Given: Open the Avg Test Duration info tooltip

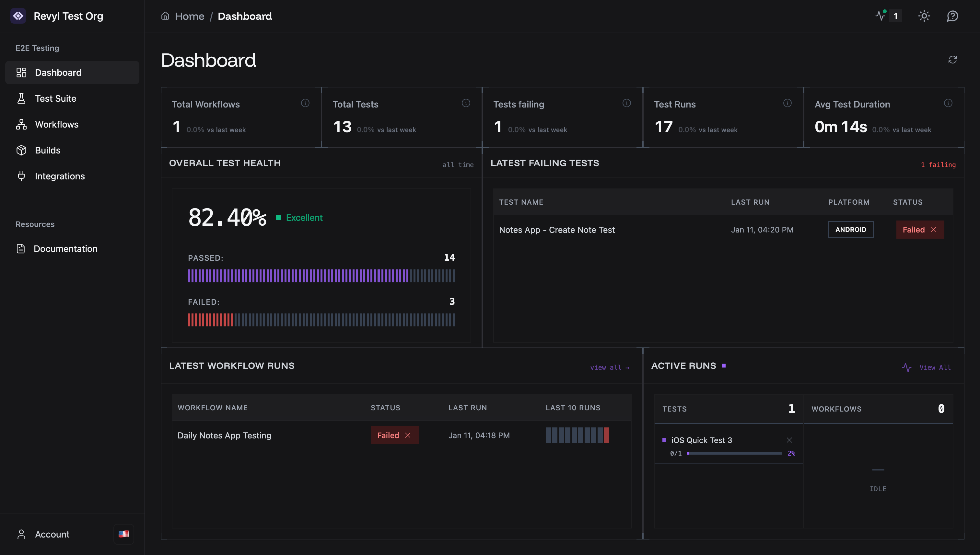Looking at the screenshot, I should (948, 103).
